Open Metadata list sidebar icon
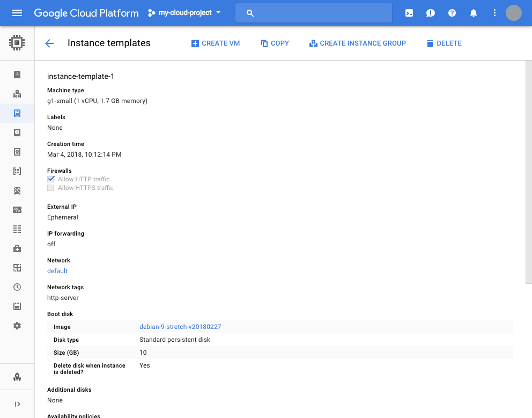Image resolution: width=532 pixels, height=418 pixels. point(17,229)
